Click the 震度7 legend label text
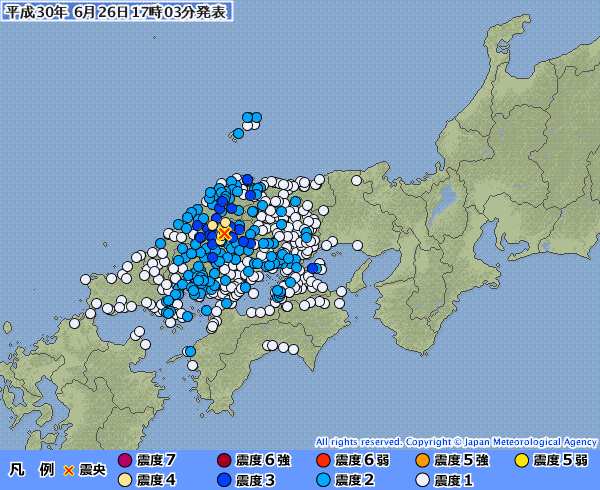This screenshot has width=600, height=490. point(156,460)
